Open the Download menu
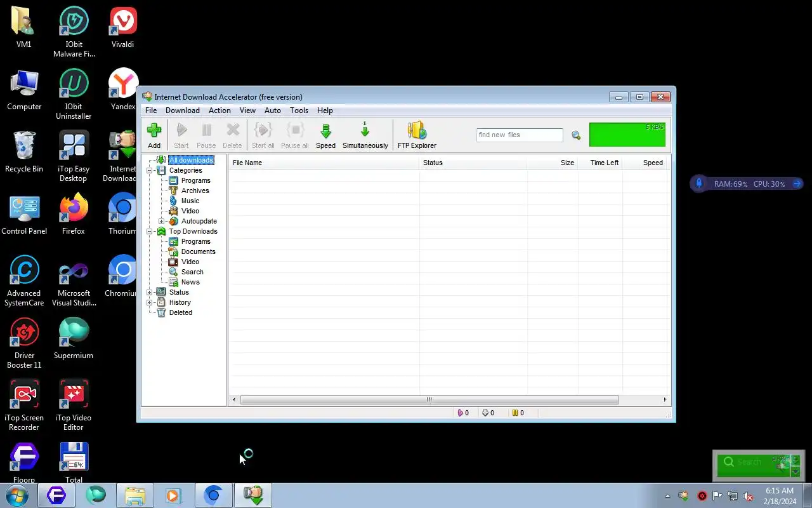Viewport: 812px width, 508px height. pyautogui.click(x=183, y=110)
